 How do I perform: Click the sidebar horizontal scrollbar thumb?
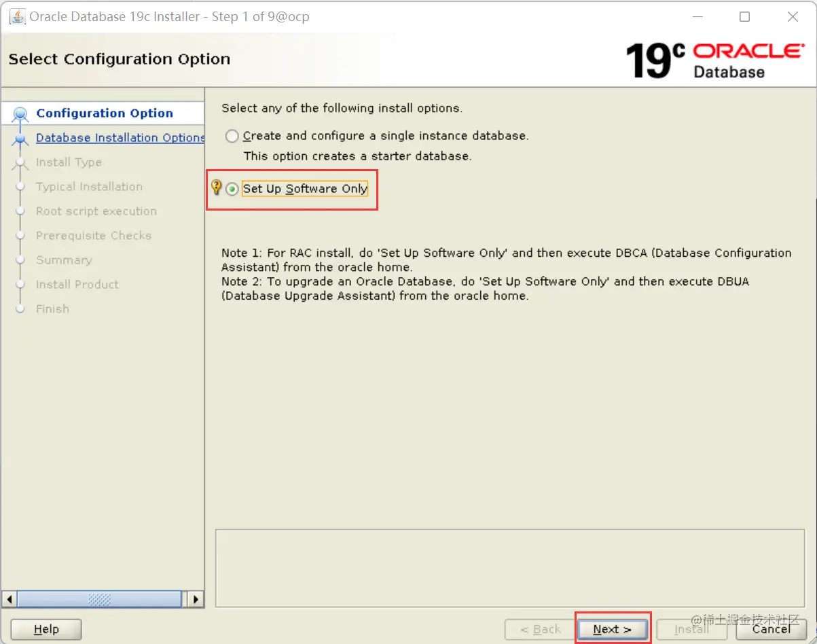coord(99,599)
